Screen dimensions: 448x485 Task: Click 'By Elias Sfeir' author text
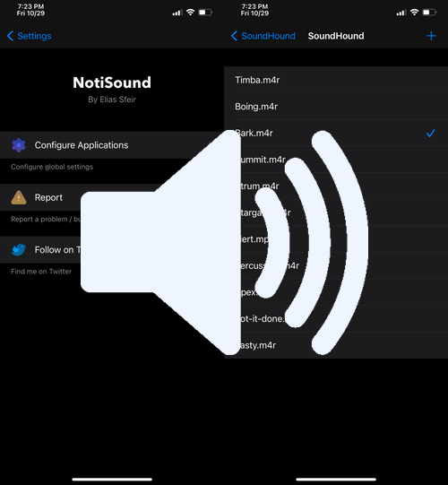click(x=112, y=100)
